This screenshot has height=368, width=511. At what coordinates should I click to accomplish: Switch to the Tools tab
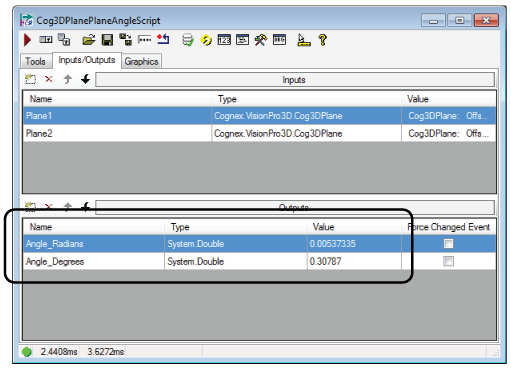35,61
